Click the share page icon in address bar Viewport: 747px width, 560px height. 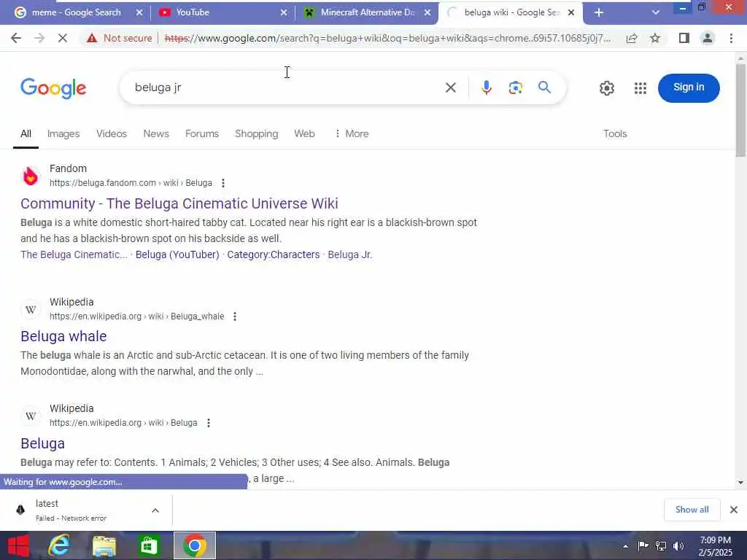632,38
